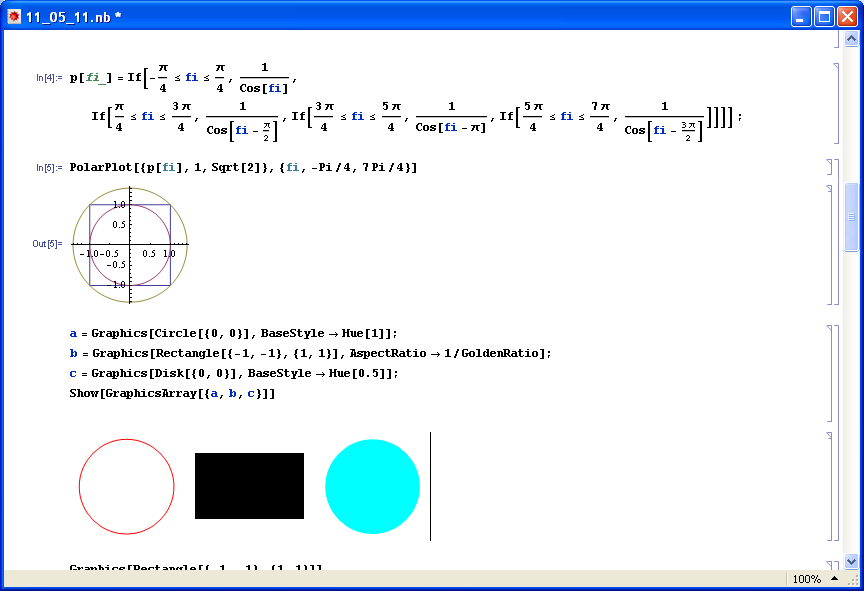This screenshot has width=864, height=591.
Task: Click the In[4]:= cell label
Action: tap(49, 78)
